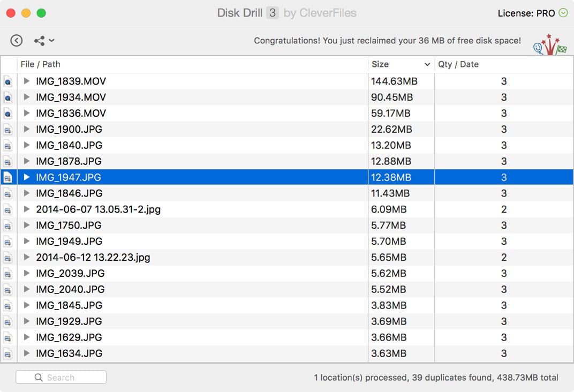
Task: Expand the 2014-06-07 13.05.31-2.jpg group
Action: tap(26, 209)
